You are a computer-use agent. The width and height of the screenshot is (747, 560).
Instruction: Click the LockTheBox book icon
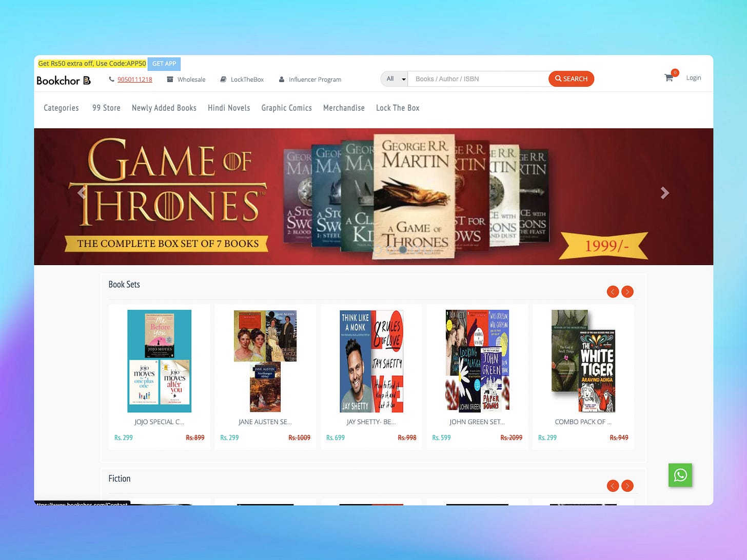tap(223, 79)
